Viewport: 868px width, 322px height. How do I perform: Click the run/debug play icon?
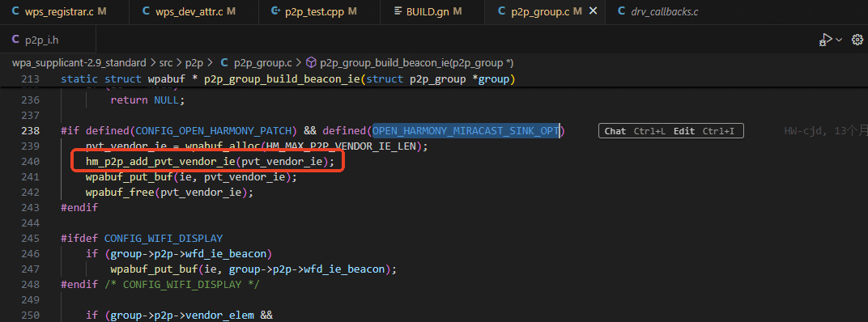[825, 40]
